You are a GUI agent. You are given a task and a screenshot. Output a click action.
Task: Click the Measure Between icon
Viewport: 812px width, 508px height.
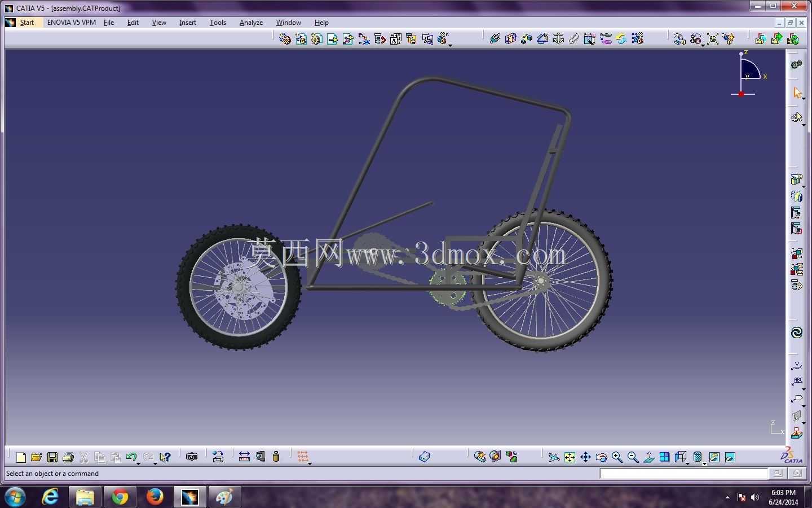pyautogui.click(x=244, y=457)
